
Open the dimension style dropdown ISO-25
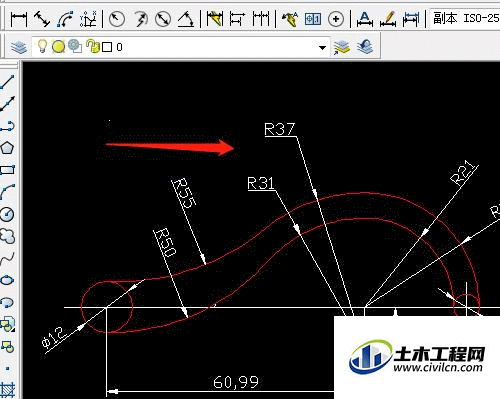[465, 19]
